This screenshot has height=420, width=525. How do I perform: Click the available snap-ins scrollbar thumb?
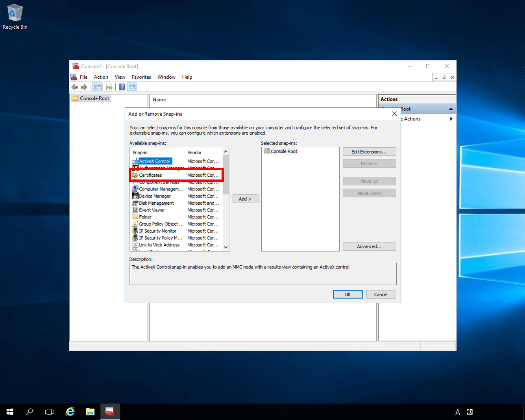click(226, 175)
